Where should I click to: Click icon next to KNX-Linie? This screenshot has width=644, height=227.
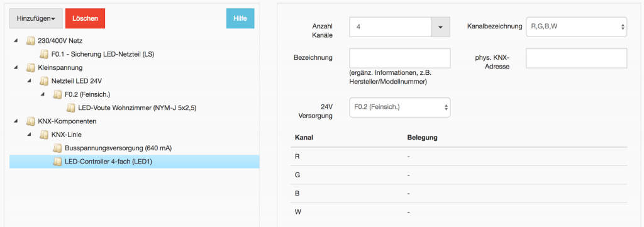pyautogui.click(x=44, y=135)
